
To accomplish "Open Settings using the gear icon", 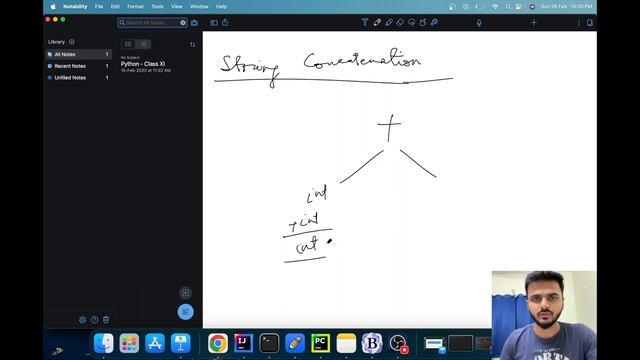I will pyautogui.click(x=82, y=320).
